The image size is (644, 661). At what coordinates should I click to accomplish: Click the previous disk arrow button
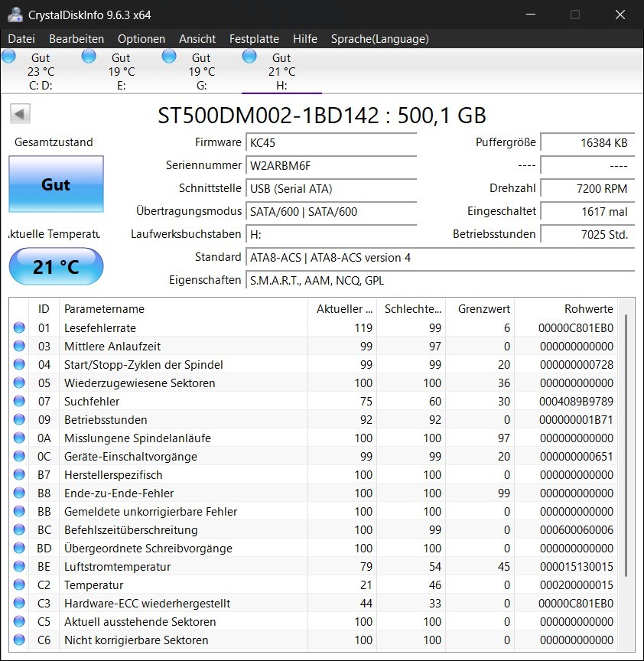tap(20, 114)
